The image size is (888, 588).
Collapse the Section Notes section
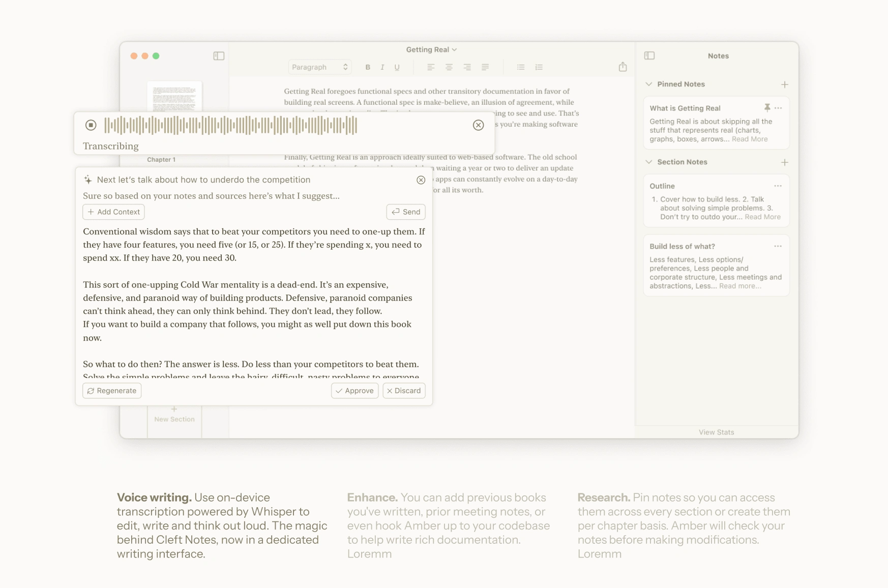pyautogui.click(x=649, y=162)
